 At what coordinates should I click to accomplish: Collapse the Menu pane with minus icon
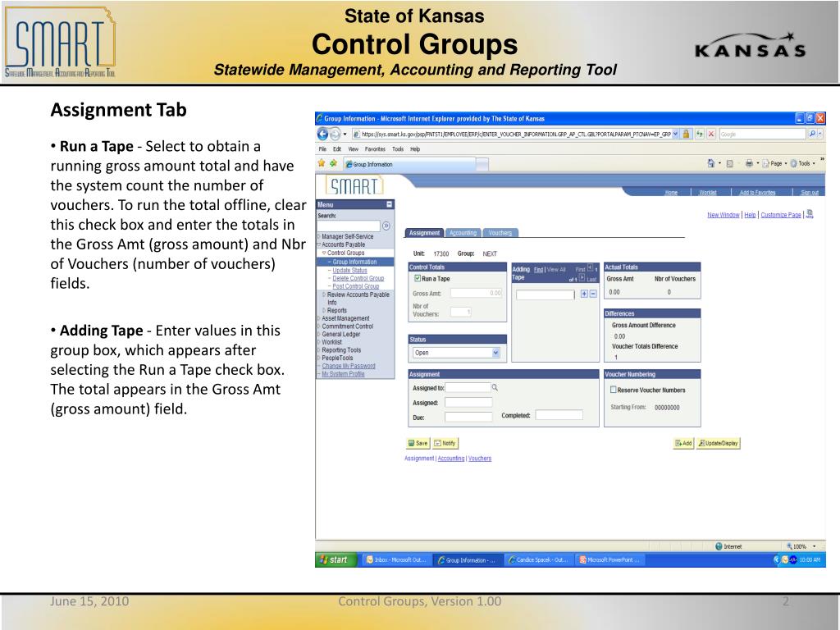tap(390, 204)
